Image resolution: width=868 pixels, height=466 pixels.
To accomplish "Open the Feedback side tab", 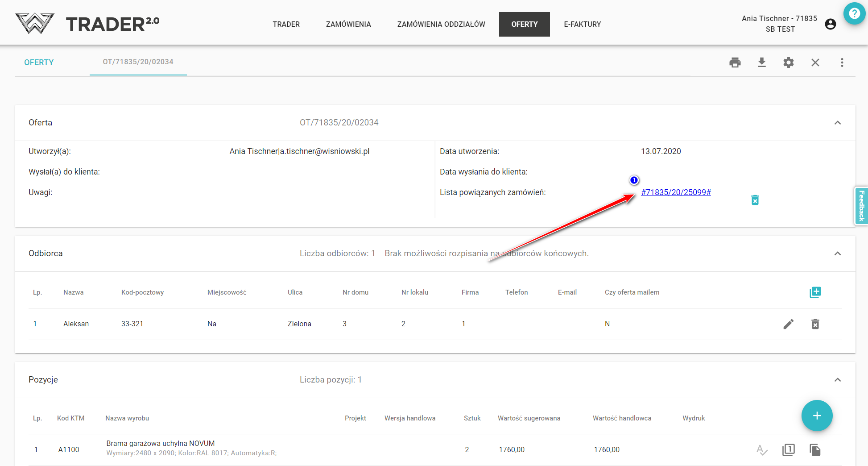I will point(861,206).
